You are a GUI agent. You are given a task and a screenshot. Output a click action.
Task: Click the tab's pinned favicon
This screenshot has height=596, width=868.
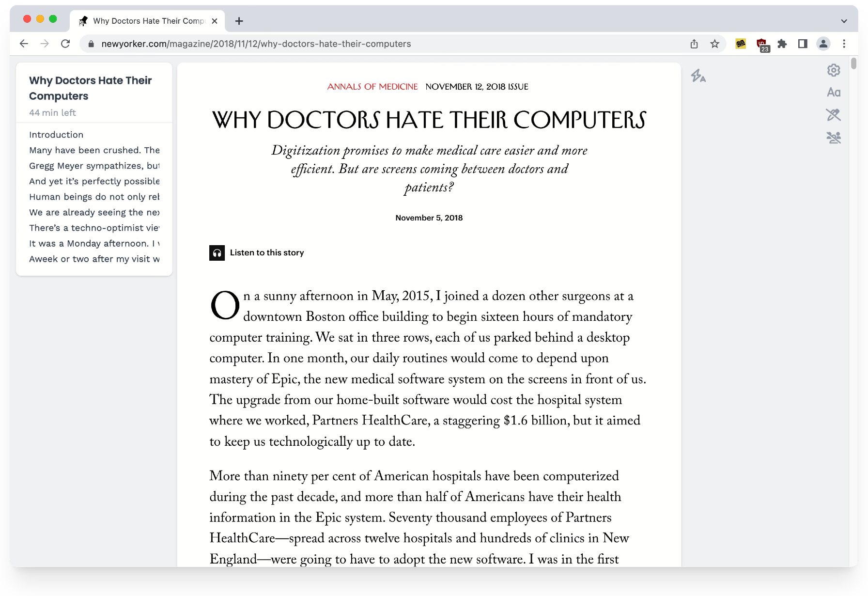83,21
